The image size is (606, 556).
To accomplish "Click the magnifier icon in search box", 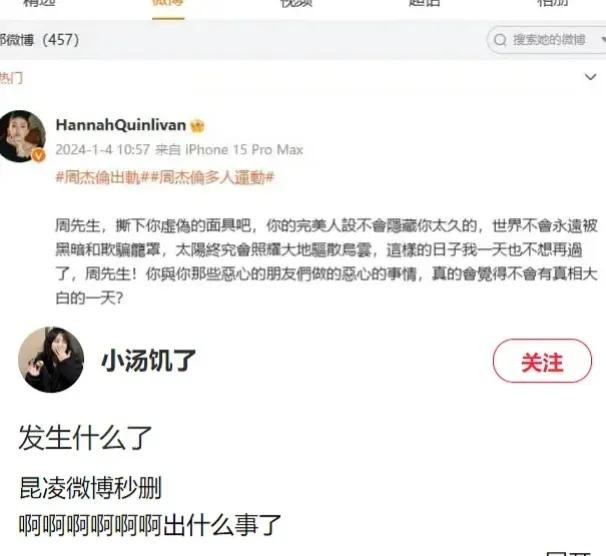I will (x=500, y=39).
